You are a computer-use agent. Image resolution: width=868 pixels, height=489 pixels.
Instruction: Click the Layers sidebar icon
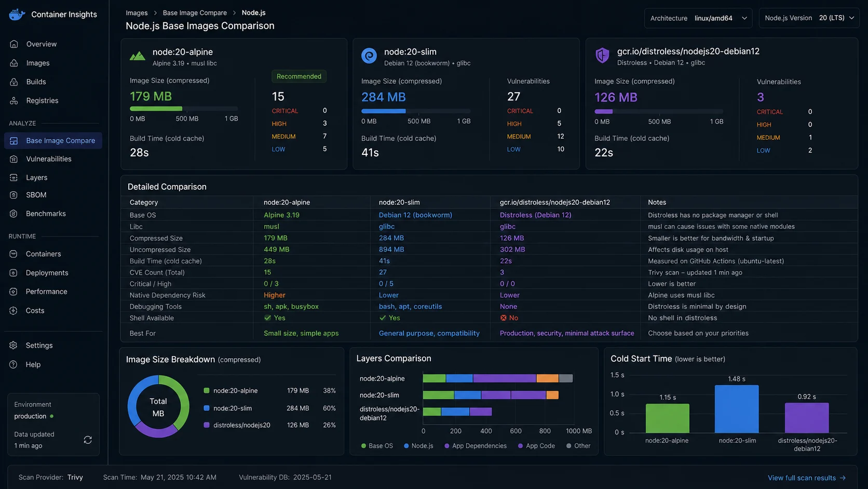pyautogui.click(x=14, y=178)
